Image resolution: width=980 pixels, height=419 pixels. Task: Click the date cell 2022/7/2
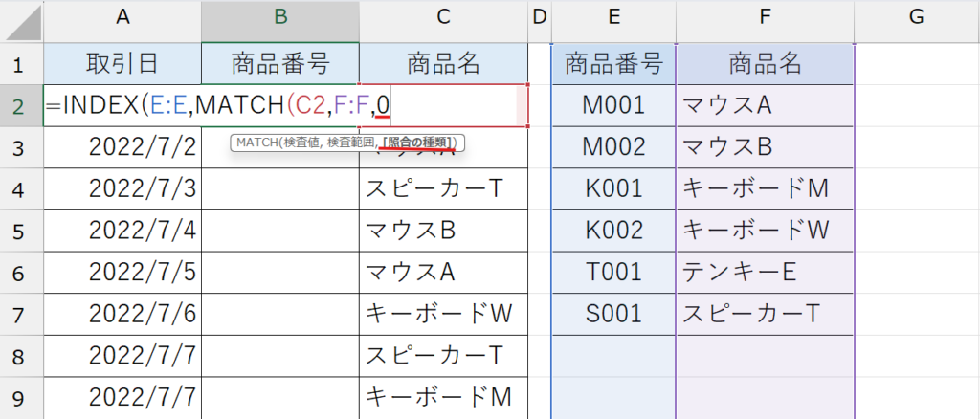122,147
